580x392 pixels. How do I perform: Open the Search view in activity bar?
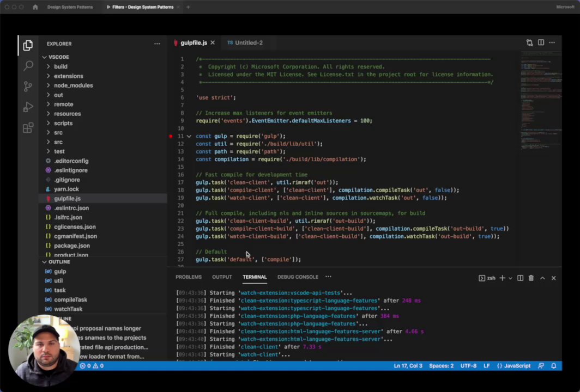click(28, 66)
